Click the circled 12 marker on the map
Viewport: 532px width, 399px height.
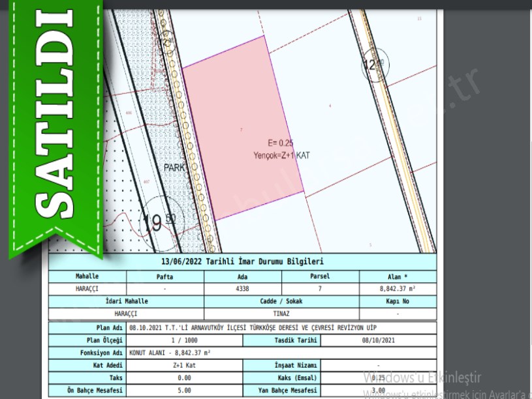373,66
